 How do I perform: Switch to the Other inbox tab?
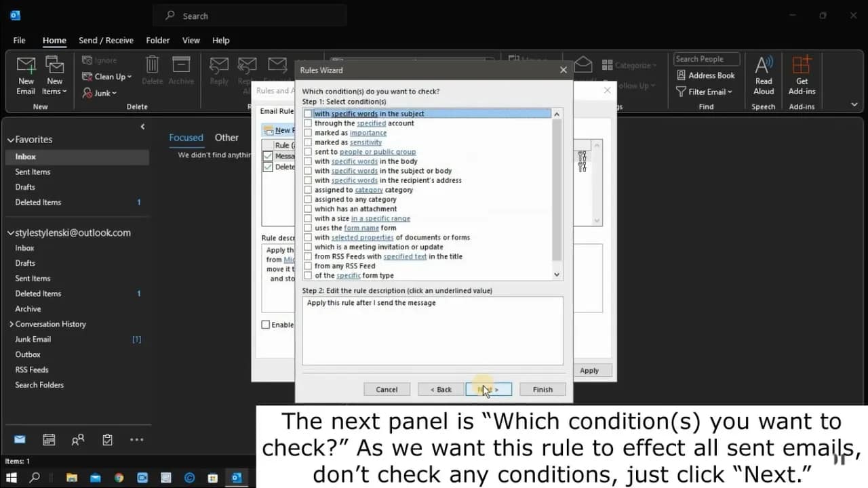click(226, 138)
